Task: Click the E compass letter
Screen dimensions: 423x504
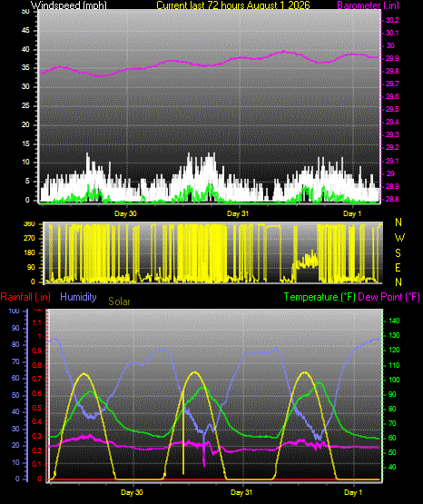Action: pyautogui.click(x=398, y=268)
